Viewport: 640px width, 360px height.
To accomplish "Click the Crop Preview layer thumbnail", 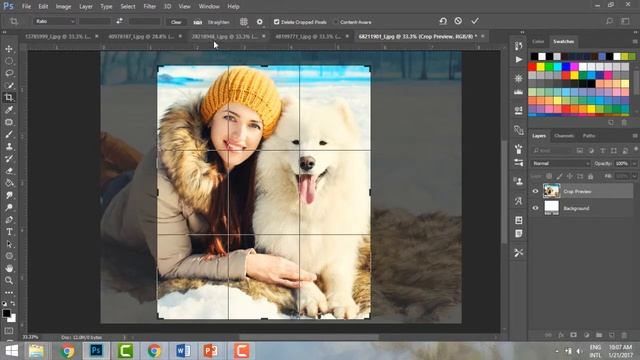I will pos(551,191).
